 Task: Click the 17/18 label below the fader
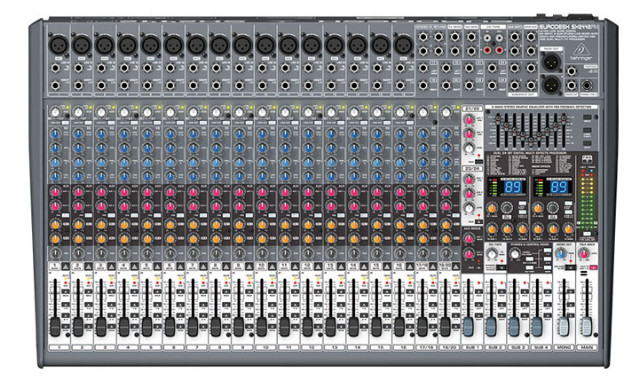click(x=426, y=348)
